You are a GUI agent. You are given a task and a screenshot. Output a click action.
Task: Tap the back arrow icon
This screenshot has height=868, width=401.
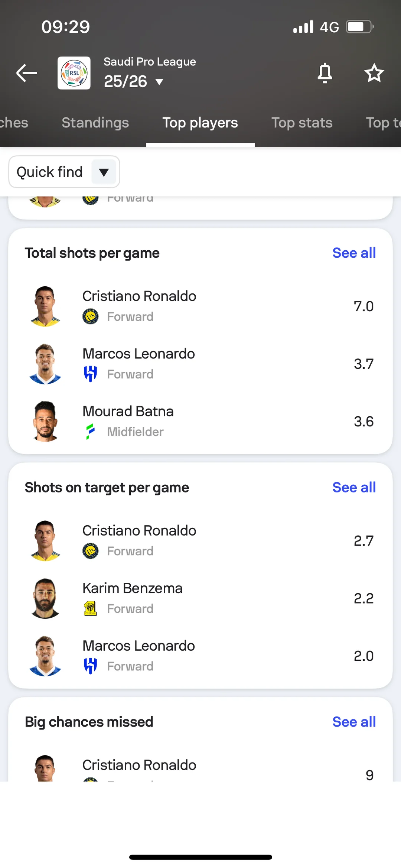coord(27,73)
